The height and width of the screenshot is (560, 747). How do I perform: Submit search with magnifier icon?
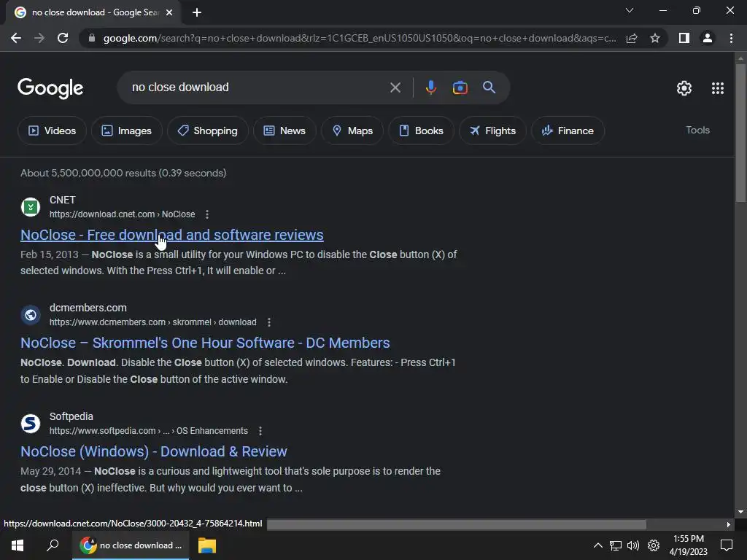pyautogui.click(x=489, y=87)
